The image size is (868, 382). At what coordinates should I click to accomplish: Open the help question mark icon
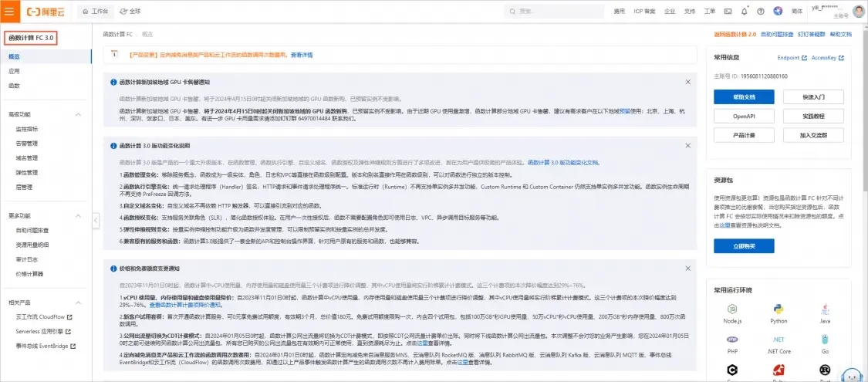point(761,11)
